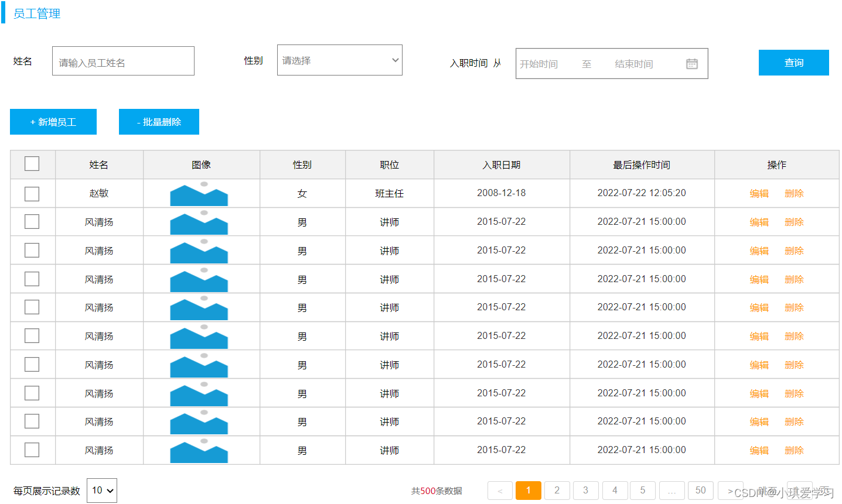Open the records-per-page dropdown showing 10

click(101, 491)
